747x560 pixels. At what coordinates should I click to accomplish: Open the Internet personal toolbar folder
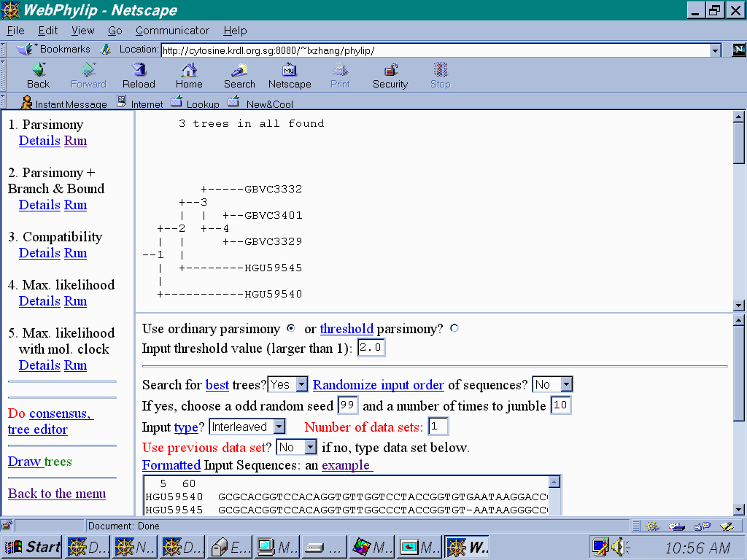click(140, 103)
